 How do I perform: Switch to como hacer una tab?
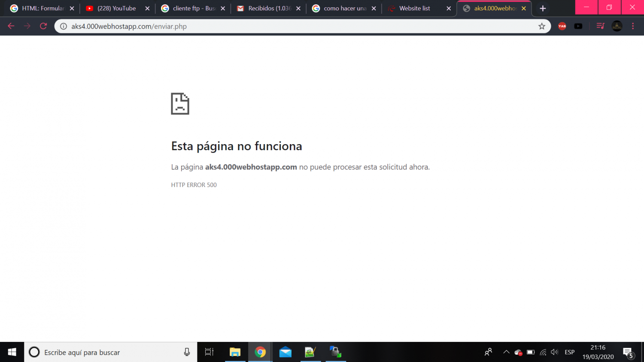344,8
